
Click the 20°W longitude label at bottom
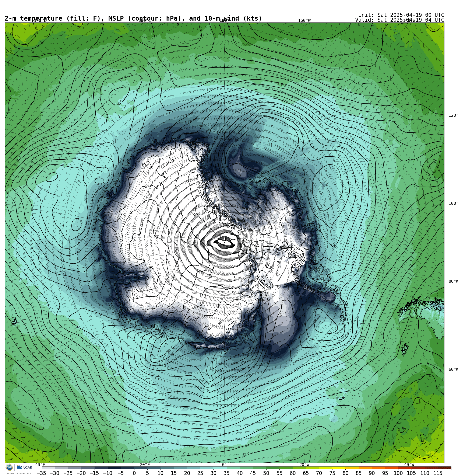pyautogui.click(x=304, y=465)
